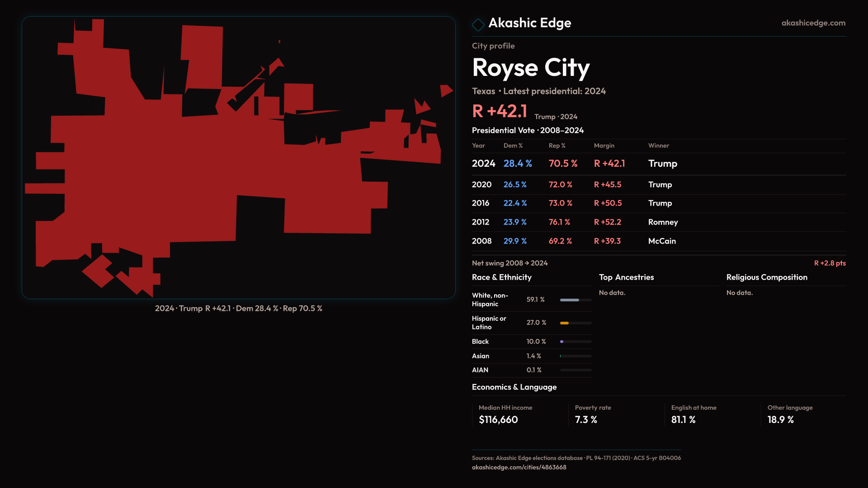Click the Royse City title heading
Screen dimensions: 868x488
(530, 68)
